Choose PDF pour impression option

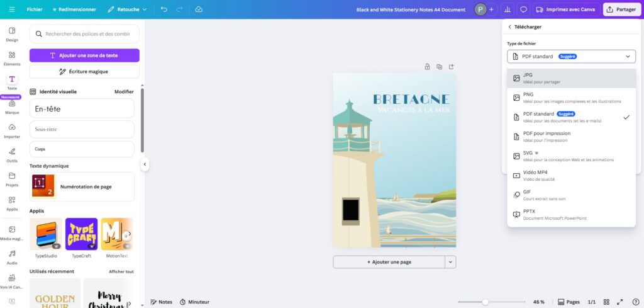(x=571, y=137)
